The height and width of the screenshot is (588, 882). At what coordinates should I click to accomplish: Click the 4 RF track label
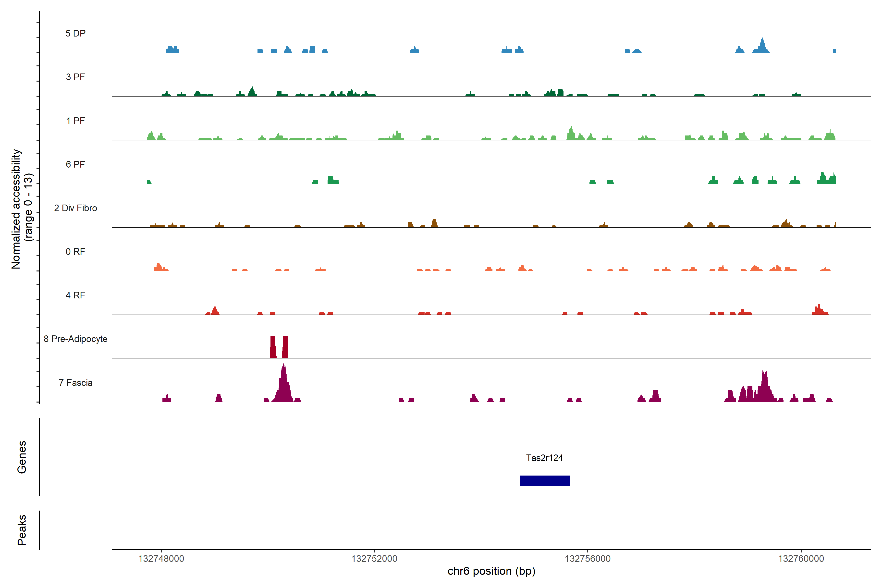75,295
